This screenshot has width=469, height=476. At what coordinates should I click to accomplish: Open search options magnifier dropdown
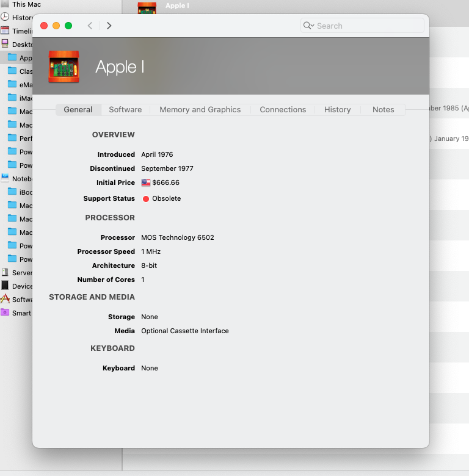[x=308, y=26]
